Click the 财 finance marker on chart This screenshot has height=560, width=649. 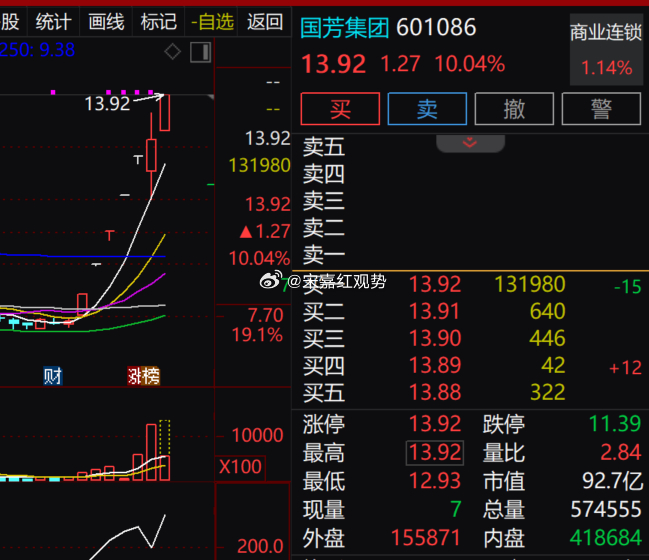(x=53, y=376)
